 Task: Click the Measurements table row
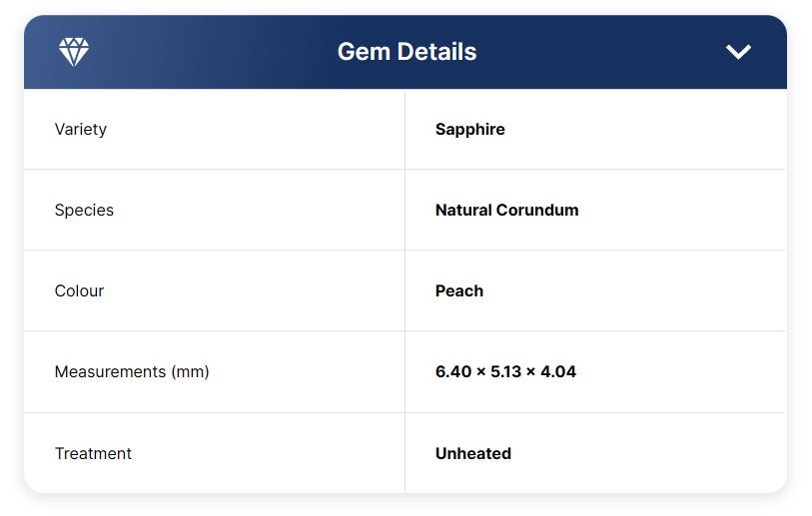click(x=406, y=371)
